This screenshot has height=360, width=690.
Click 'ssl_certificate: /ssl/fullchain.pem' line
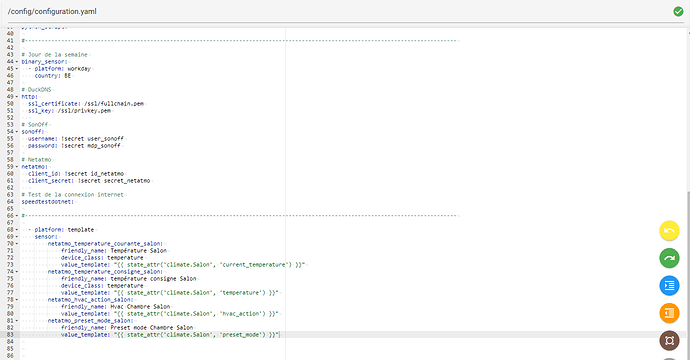click(86, 104)
